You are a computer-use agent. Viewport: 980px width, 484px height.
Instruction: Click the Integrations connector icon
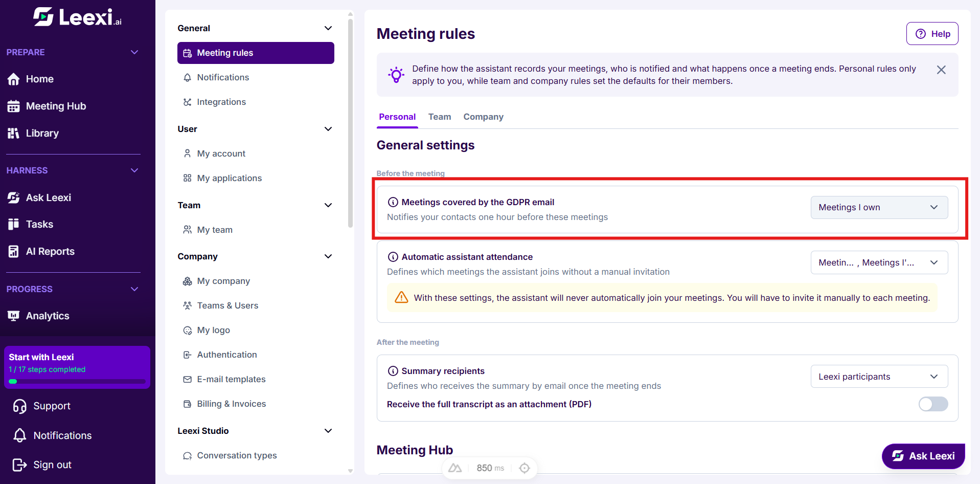pyautogui.click(x=187, y=102)
